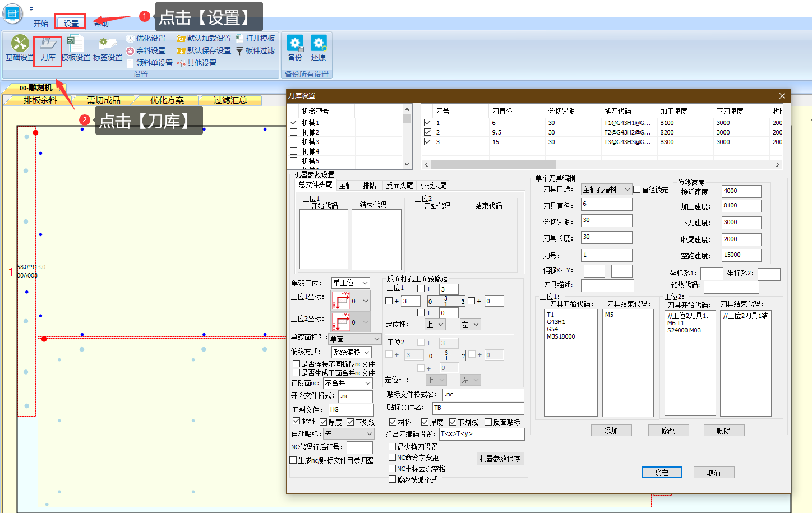Open 刀具用途 主轴孔槽料 dropdown
Screen dimensions: 812x513
pos(607,190)
